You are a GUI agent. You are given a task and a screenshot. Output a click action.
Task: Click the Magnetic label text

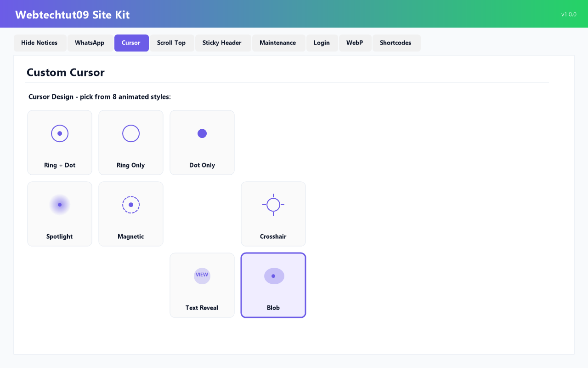pos(131,236)
